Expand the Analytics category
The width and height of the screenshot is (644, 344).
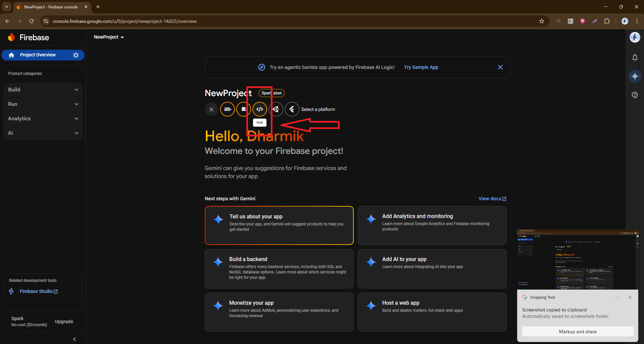pos(43,119)
